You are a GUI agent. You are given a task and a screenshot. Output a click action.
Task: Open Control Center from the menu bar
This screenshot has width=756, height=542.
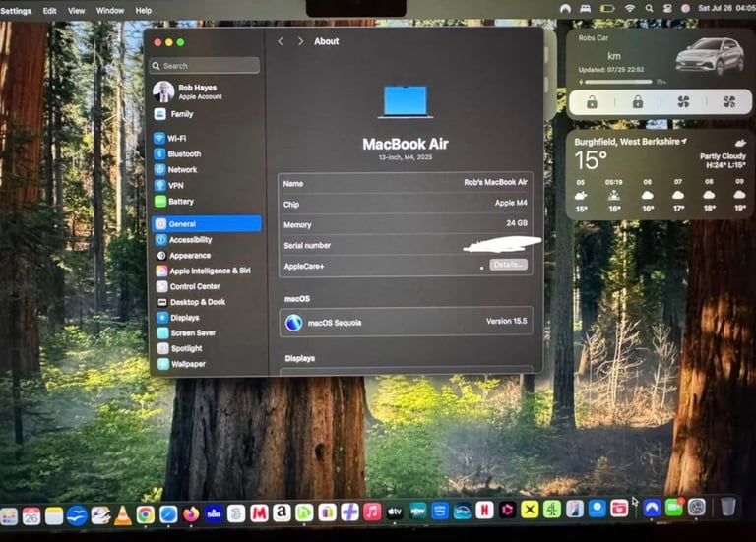click(x=667, y=8)
